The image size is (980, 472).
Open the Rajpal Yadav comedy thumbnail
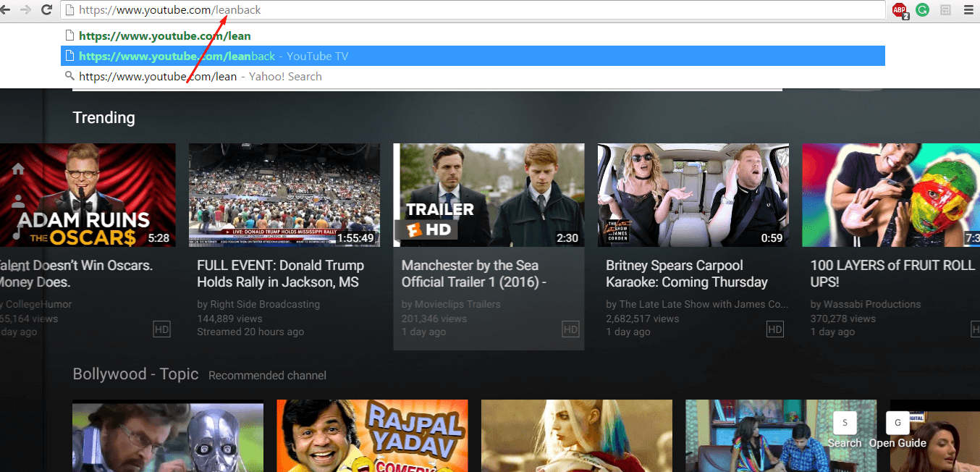point(372,436)
